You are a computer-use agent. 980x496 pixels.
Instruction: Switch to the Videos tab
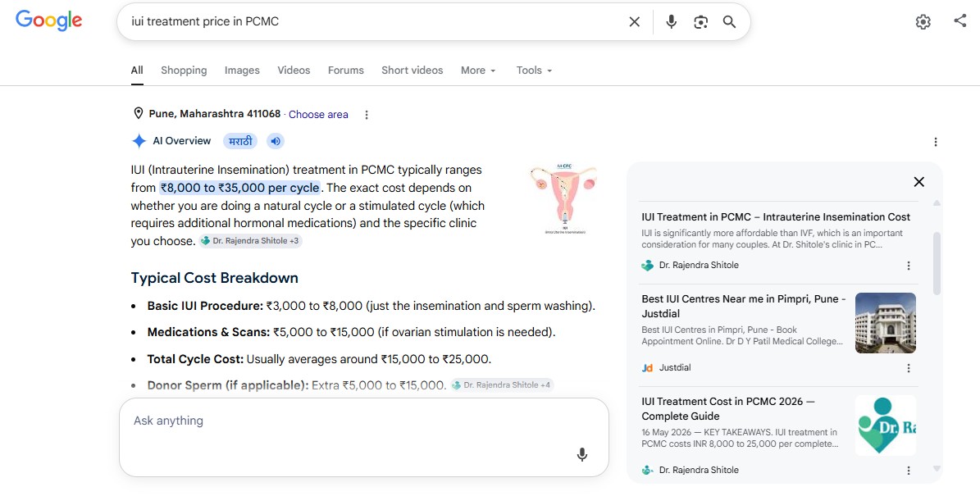tap(294, 71)
